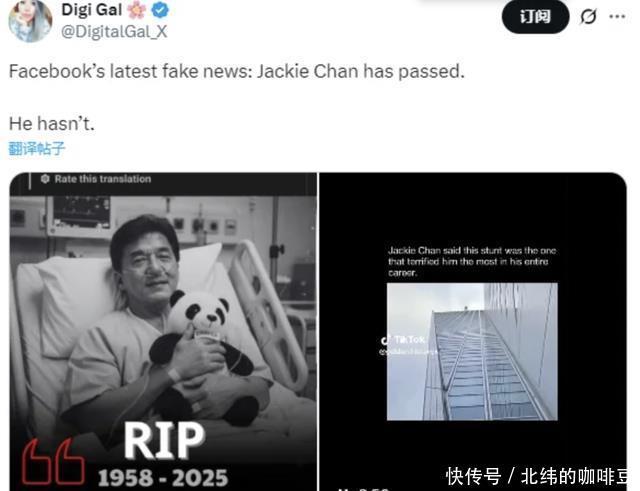The image size is (640, 491).
Task: Open the TikTok stunt video image
Action: point(473,331)
